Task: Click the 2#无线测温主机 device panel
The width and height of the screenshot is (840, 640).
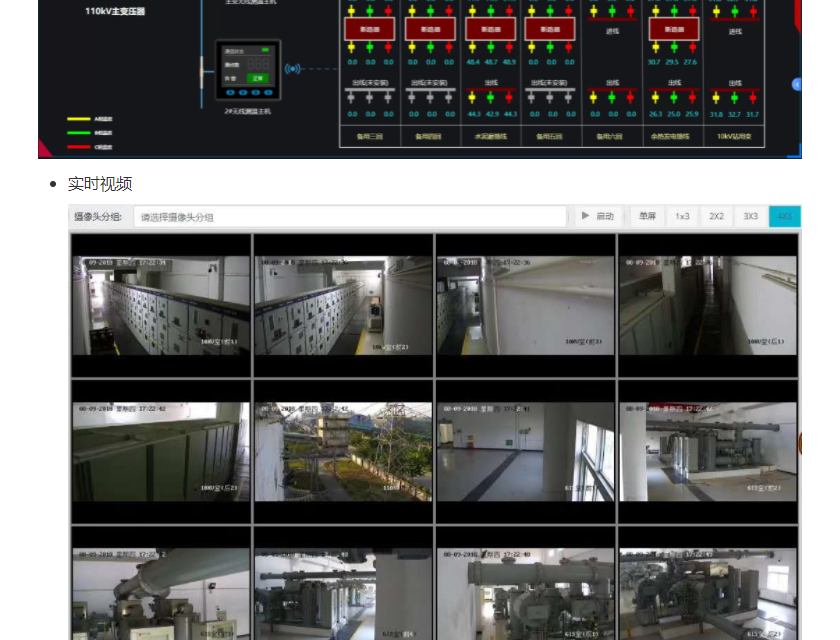Action: tap(248, 70)
